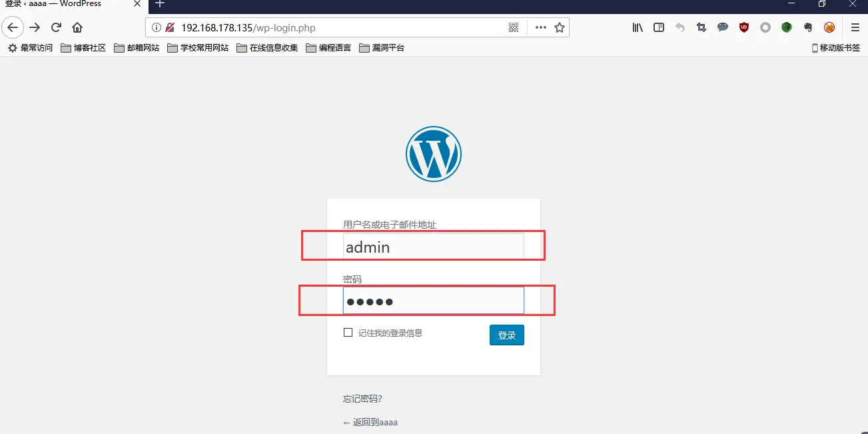Click the orange crossed-out extension icon

click(829, 27)
